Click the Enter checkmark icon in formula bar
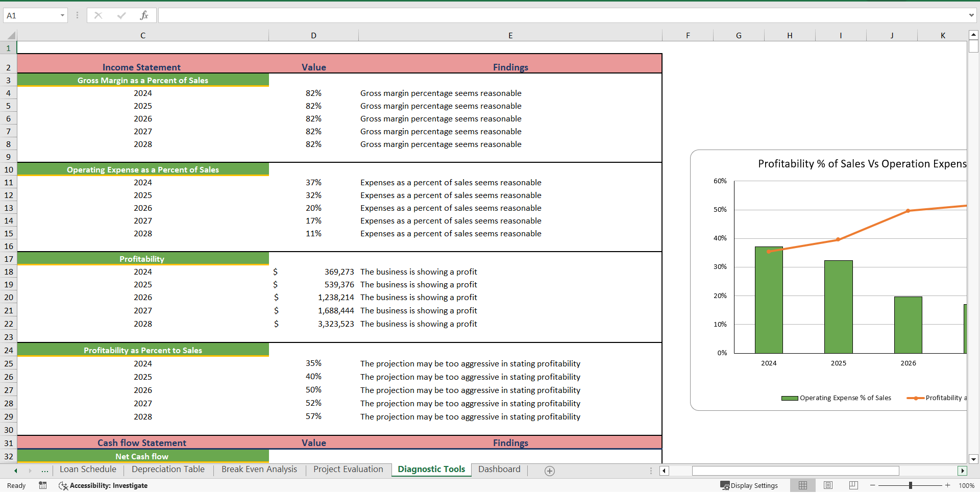The height and width of the screenshot is (493, 980). coord(121,15)
